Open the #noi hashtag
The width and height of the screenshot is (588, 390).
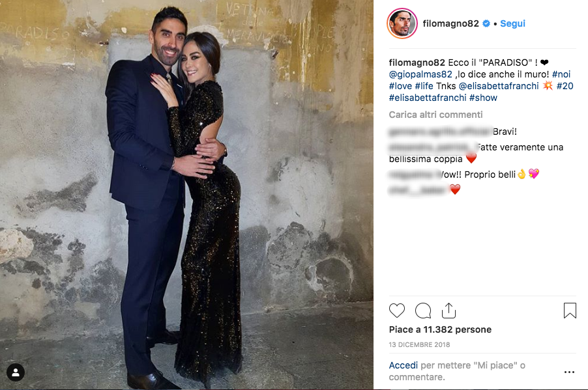pos(561,74)
